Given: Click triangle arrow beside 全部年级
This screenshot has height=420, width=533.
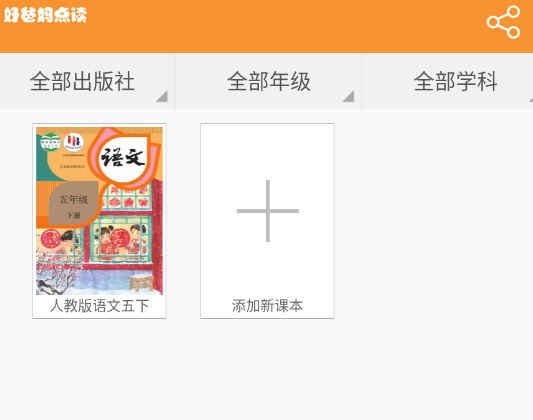Looking at the screenshot, I should click(348, 96).
